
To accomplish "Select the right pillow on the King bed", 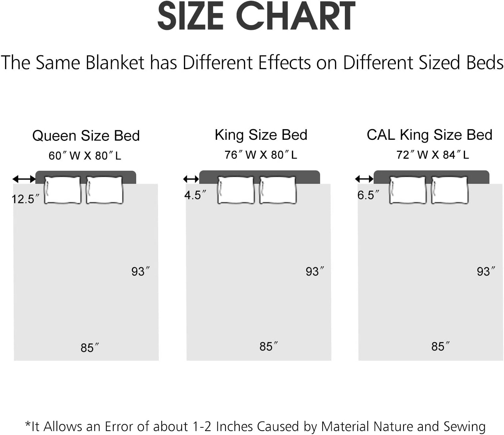I will pyautogui.click(x=278, y=190).
